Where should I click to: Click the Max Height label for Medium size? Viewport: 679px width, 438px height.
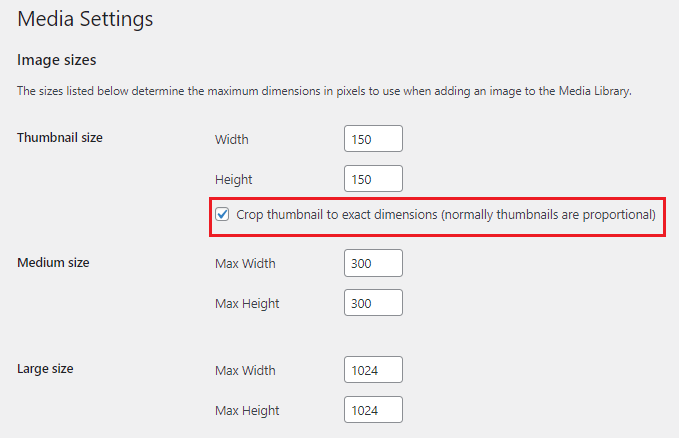[x=247, y=303]
